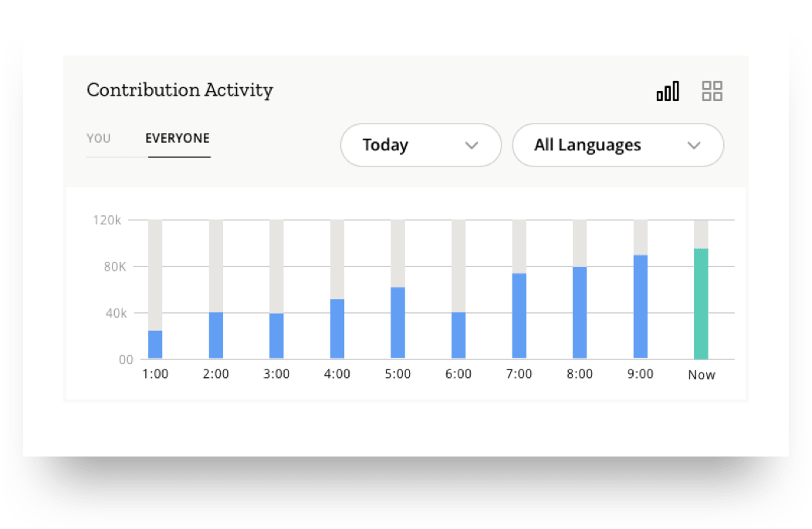Screen dimensions: 812x529
Task: Click the chevron in All Languages dropdown
Action: 693,146
